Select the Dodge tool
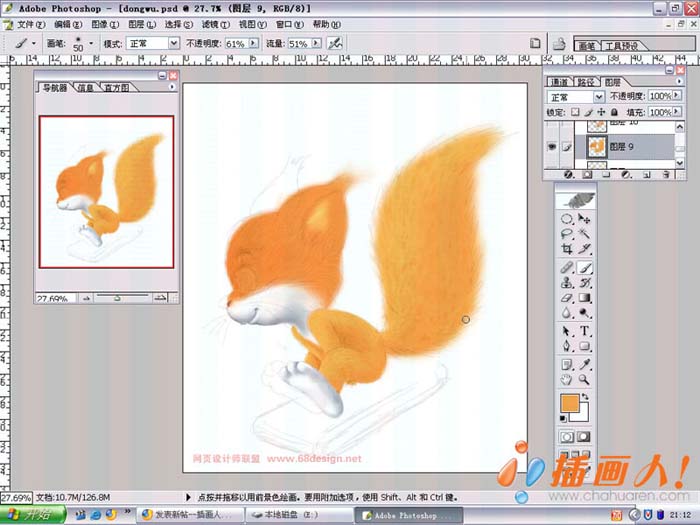 [584, 313]
